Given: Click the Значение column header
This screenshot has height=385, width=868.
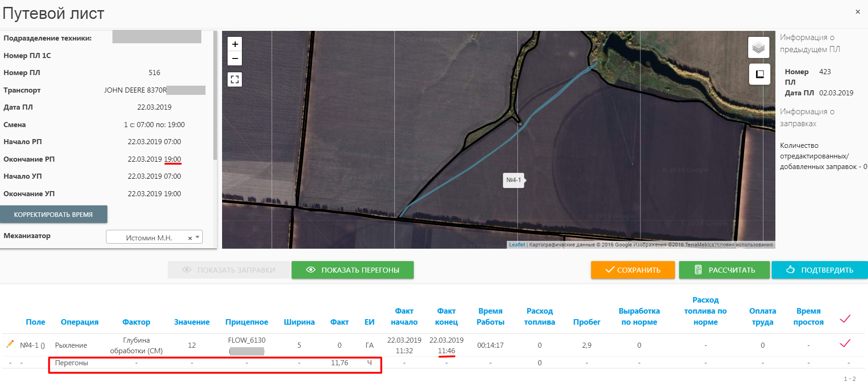Looking at the screenshot, I should (192, 322).
